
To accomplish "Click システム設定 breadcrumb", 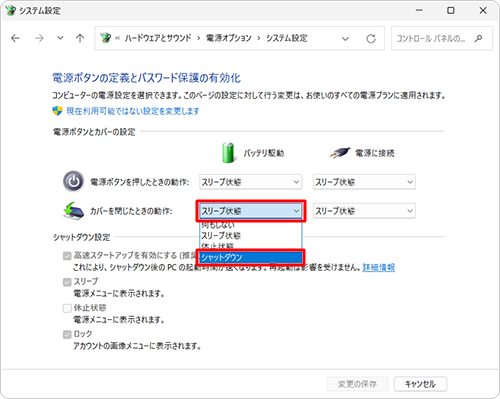I will [287, 38].
